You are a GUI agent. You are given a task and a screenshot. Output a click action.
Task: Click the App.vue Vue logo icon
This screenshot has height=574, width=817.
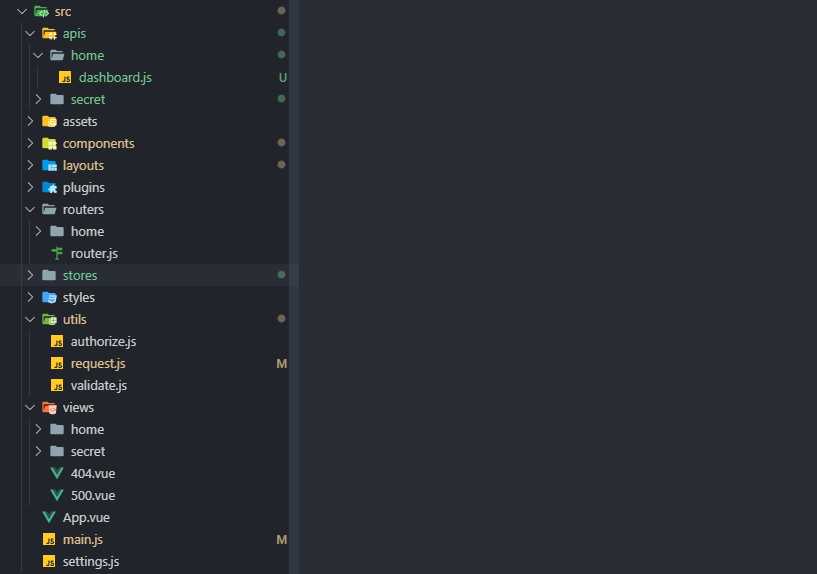click(49, 517)
